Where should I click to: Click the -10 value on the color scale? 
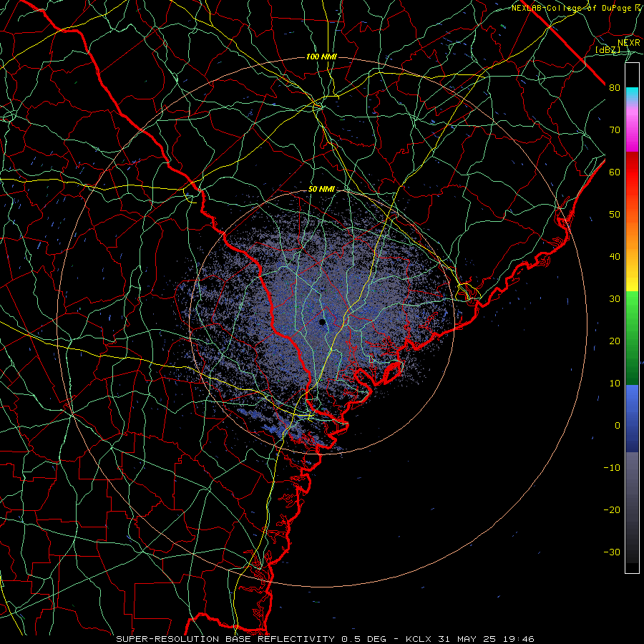[x=612, y=468]
